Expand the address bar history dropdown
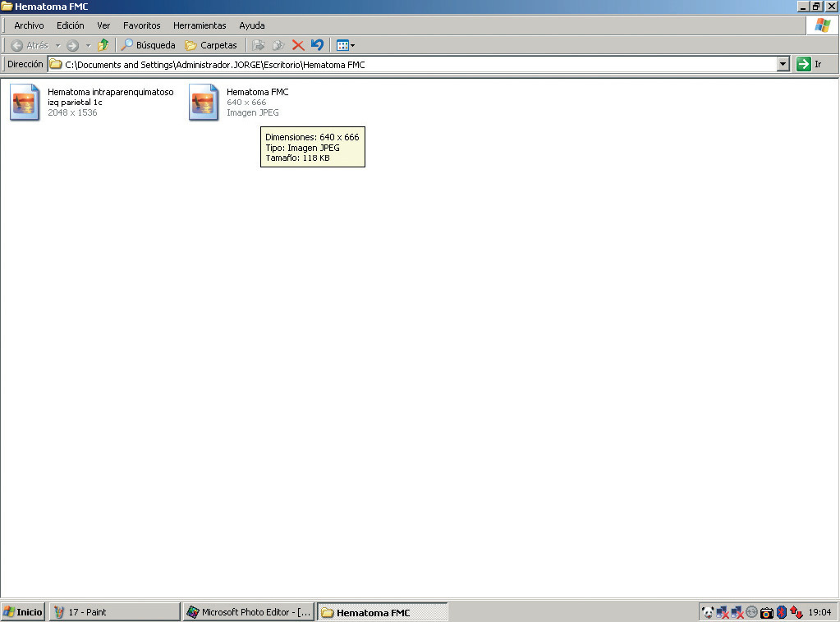The width and height of the screenshot is (840, 622). (783, 64)
